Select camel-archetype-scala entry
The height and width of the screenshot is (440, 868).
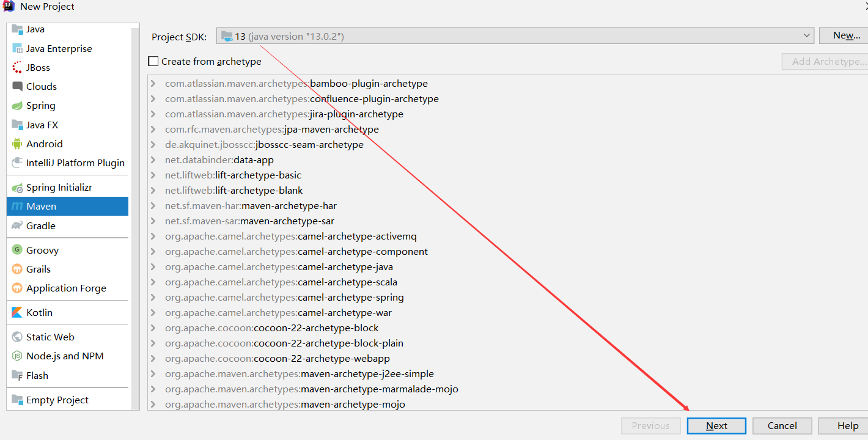click(281, 282)
